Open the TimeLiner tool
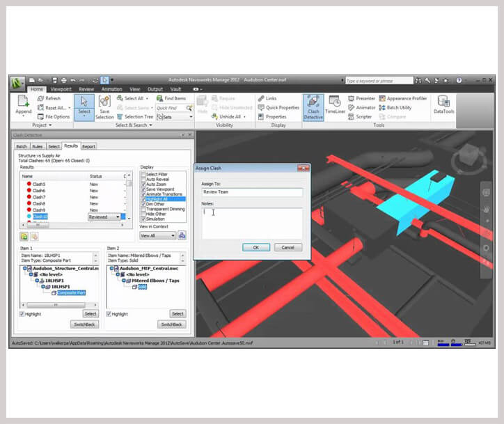Image resolution: width=504 pixels, height=424 pixels. [x=335, y=105]
